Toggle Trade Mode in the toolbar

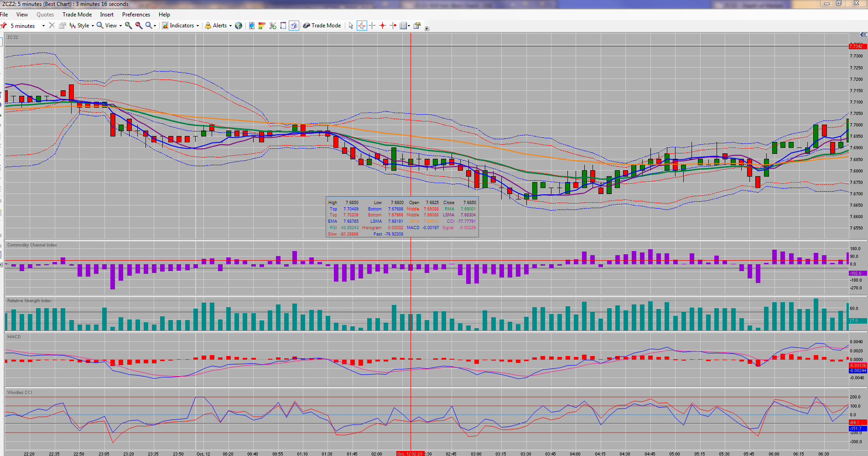point(322,26)
